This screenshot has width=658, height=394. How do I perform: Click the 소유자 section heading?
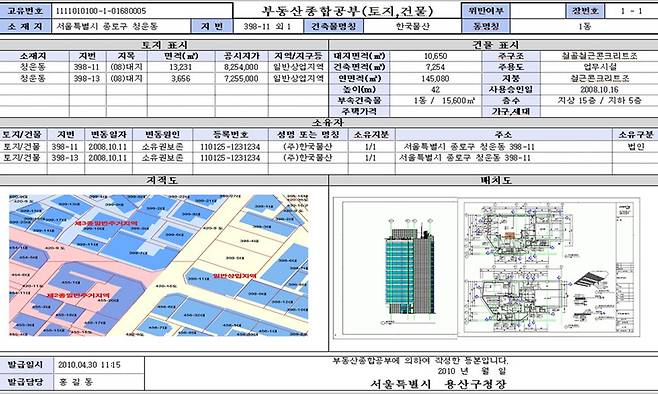click(x=328, y=123)
